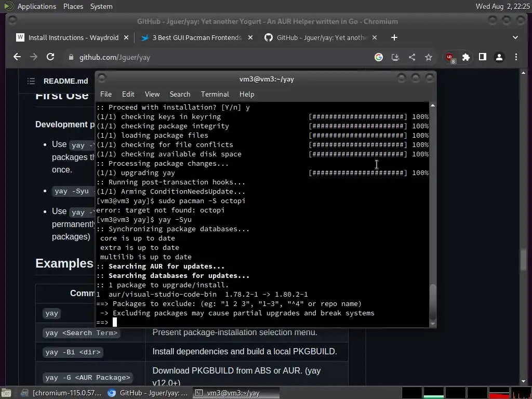
Task: Share this page icon
Action: pyautogui.click(x=412, y=57)
